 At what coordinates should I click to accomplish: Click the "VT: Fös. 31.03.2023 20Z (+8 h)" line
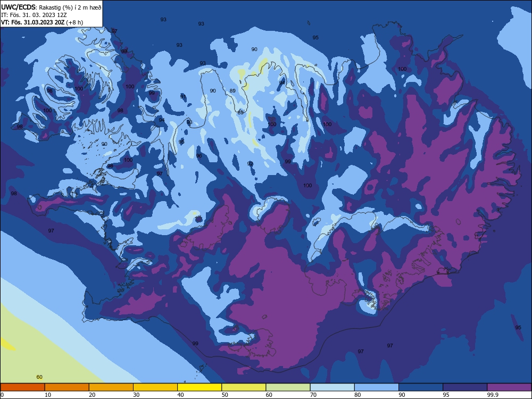pos(41,22)
